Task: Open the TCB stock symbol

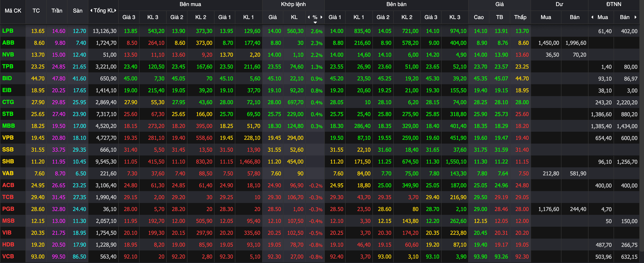Action: 8,197
